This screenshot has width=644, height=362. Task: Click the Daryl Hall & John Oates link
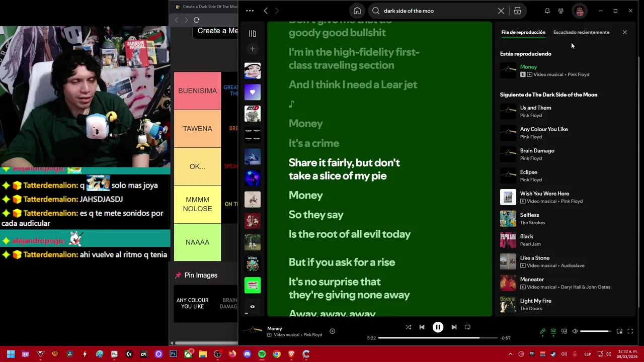point(586,287)
